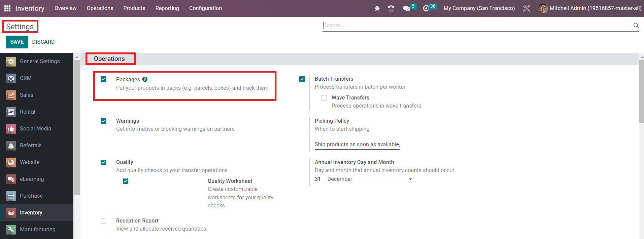
Task: Click the settings page vertical scrollbar
Action: (x=641, y=91)
